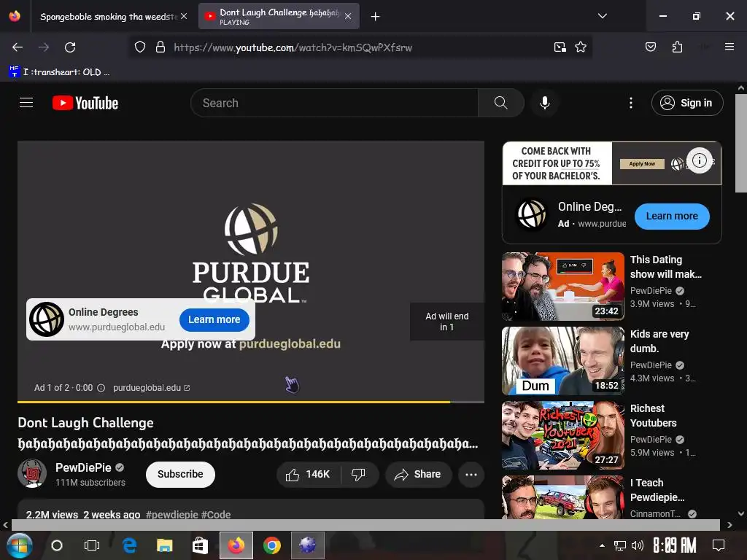Switch to Spongeboble smoking tha weedster tab
Screen dimensions: 747x560
(x=108, y=17)
